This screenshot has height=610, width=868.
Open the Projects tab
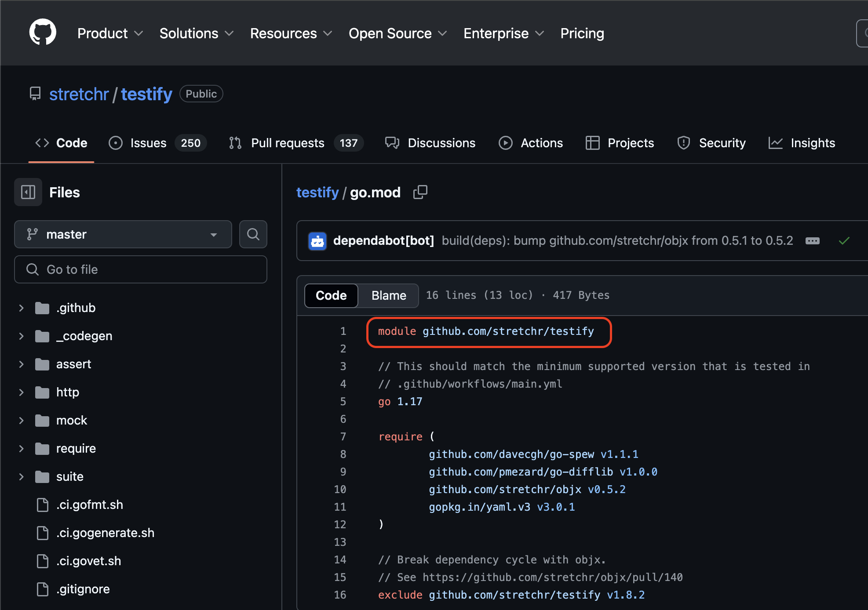[620, 143]
